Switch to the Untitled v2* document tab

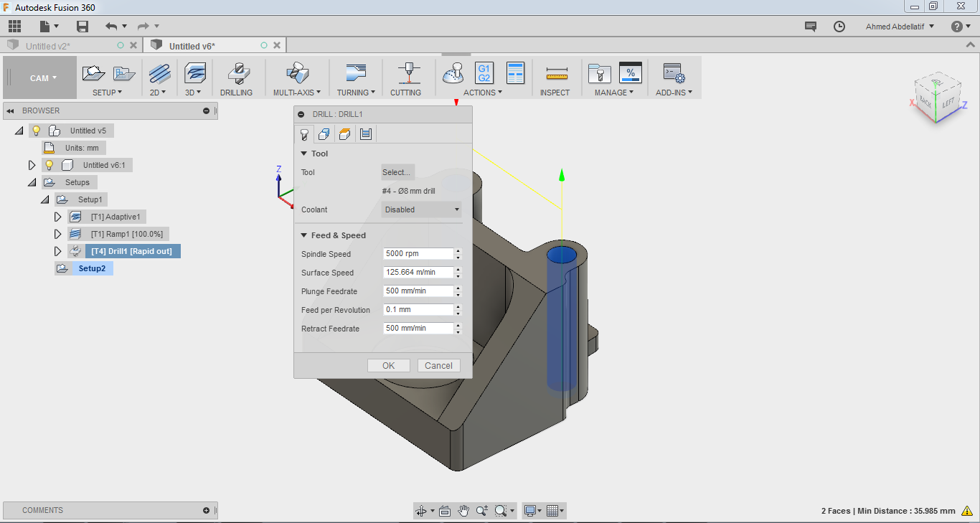[48, 46]
